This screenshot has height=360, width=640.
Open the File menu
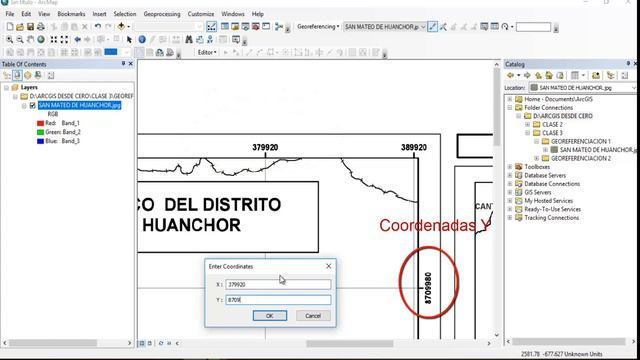[10, 14]
